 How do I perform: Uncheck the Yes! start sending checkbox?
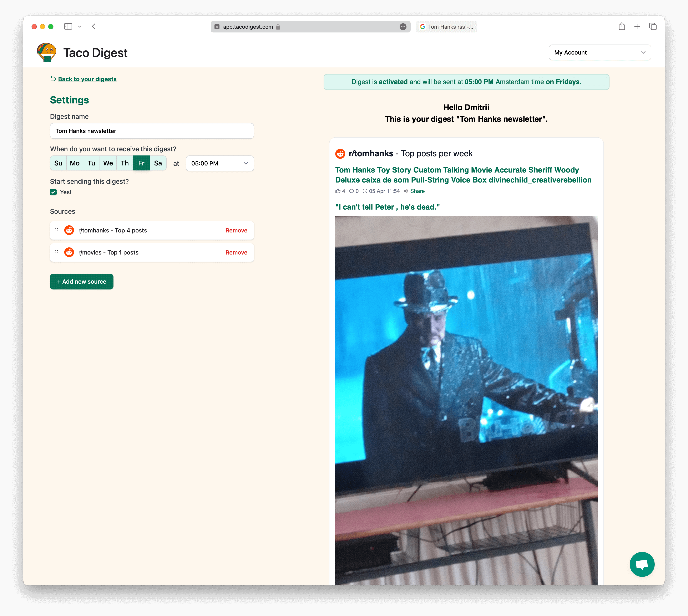[53, 192]
